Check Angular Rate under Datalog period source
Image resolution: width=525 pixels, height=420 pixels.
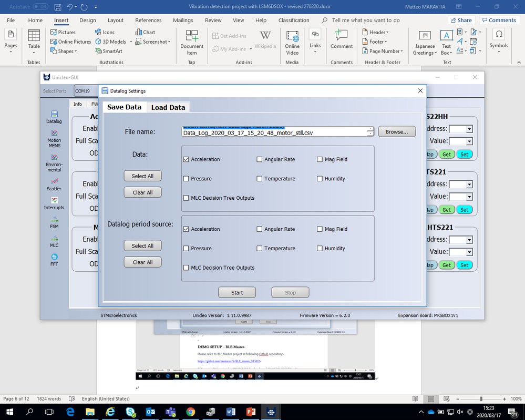click(x=260, y=229)
